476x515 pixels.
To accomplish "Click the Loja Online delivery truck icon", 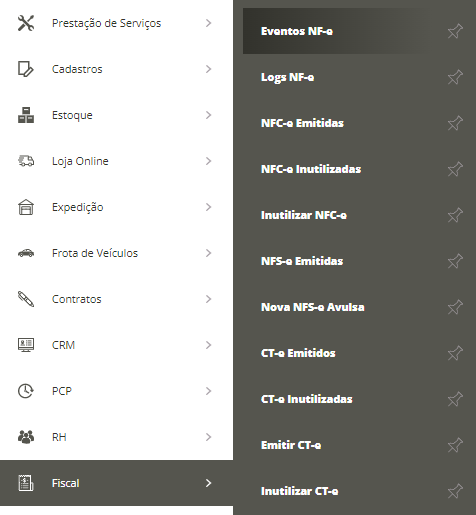I will click(x=26, y=161).
